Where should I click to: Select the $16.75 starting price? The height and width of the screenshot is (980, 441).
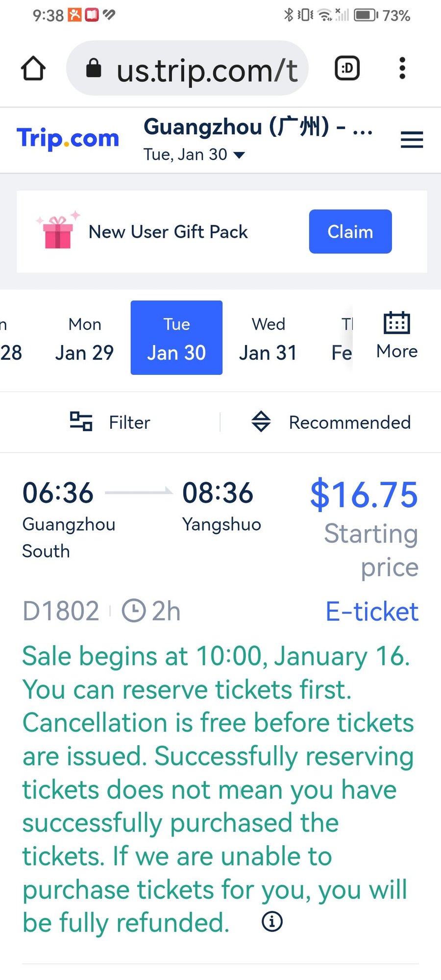tap(364, 495)
